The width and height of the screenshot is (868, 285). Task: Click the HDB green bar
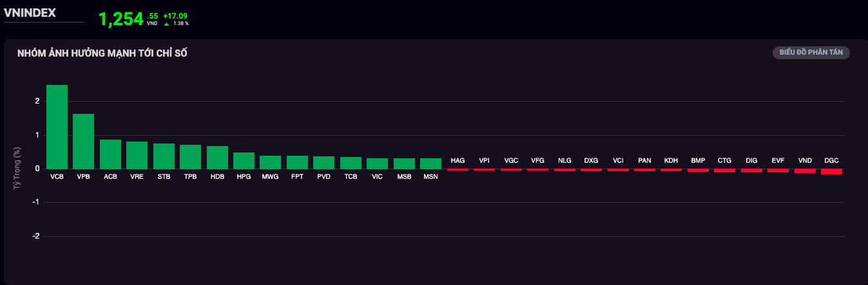(x=217, y=158)
